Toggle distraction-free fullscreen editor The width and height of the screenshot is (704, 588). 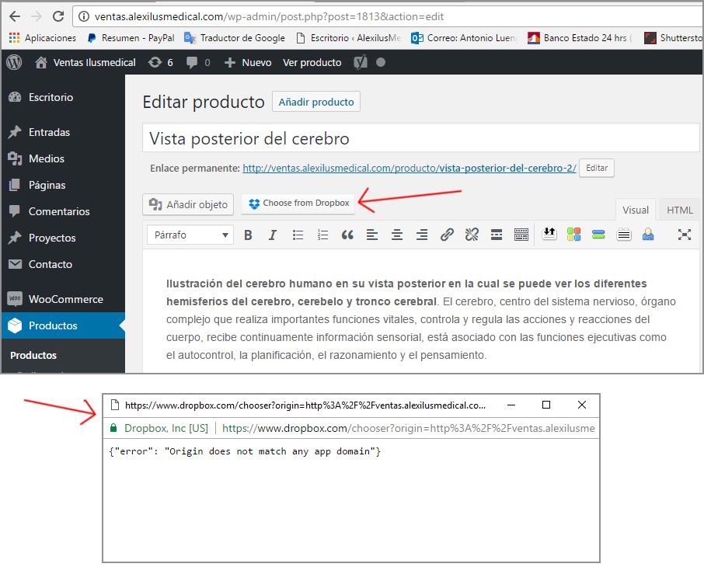(x=685, y=235)
